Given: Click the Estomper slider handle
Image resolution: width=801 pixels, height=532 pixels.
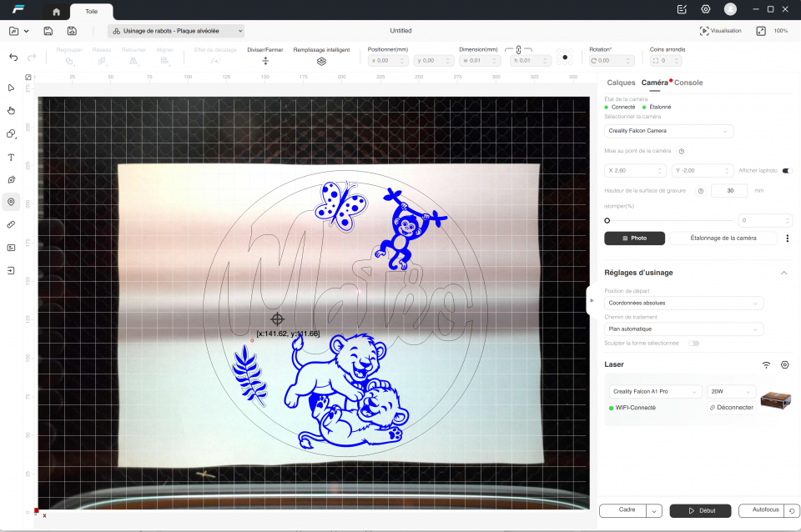Looking at the screenshot, I should coord(607,221).
